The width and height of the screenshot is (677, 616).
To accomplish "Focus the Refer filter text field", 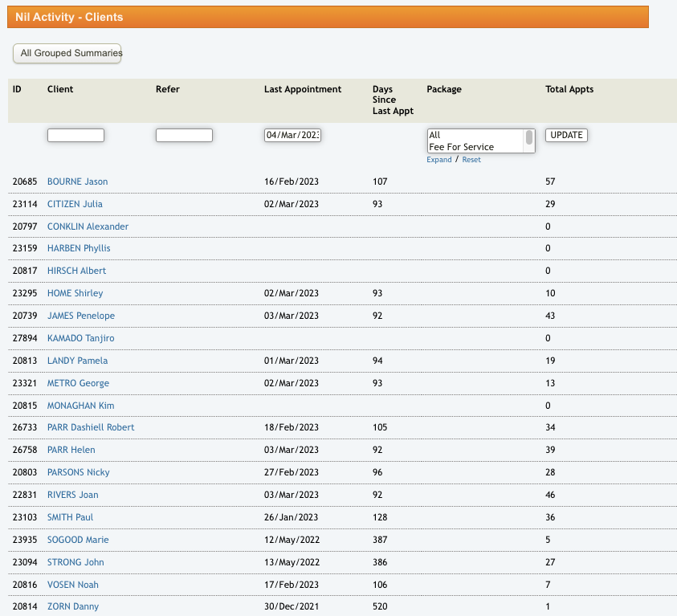I will tap(184, 136).
